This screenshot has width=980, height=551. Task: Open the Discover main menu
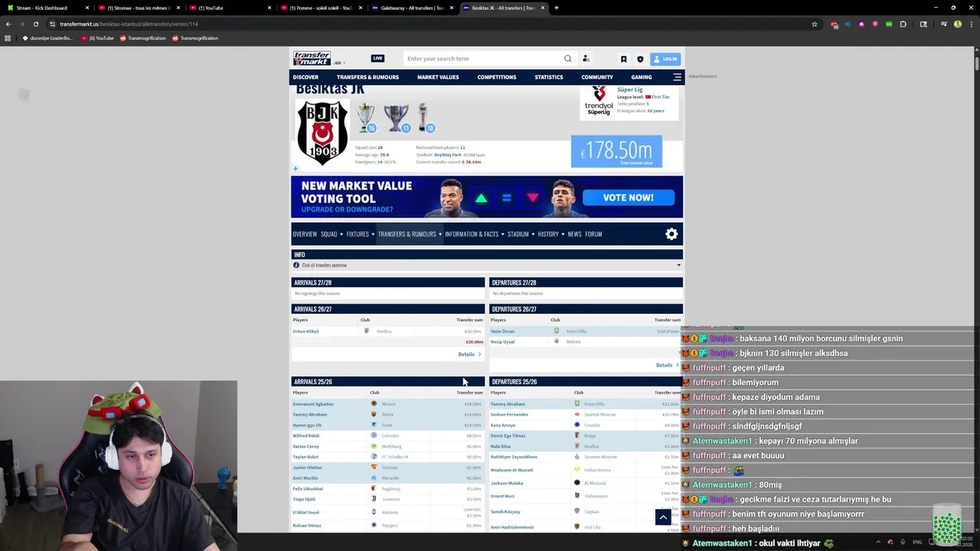tap(305, 77)
